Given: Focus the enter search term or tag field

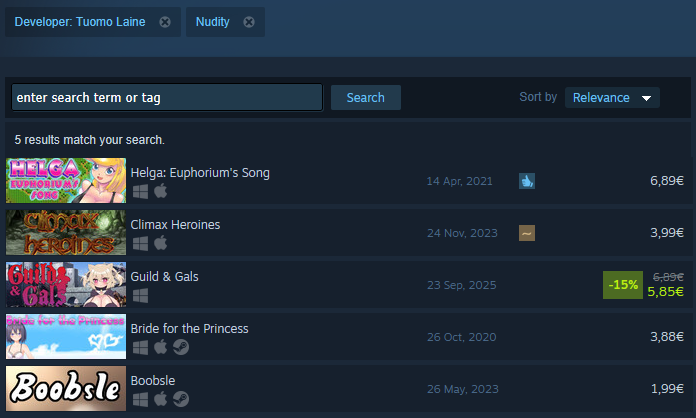Looking at the screenshot, I should tap(167, 97).
